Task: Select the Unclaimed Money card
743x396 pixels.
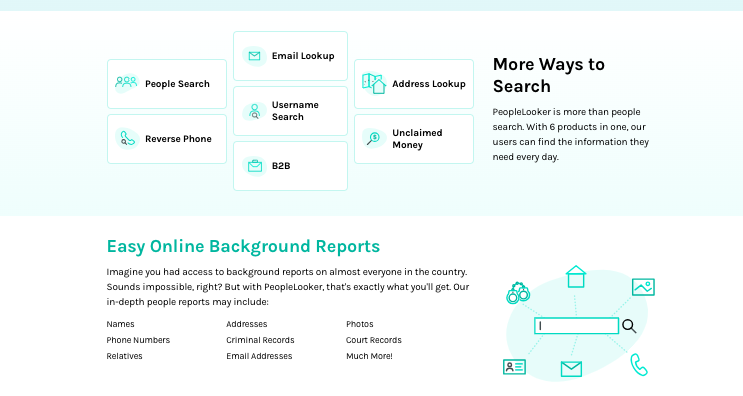Action: [x=414, y=139]
